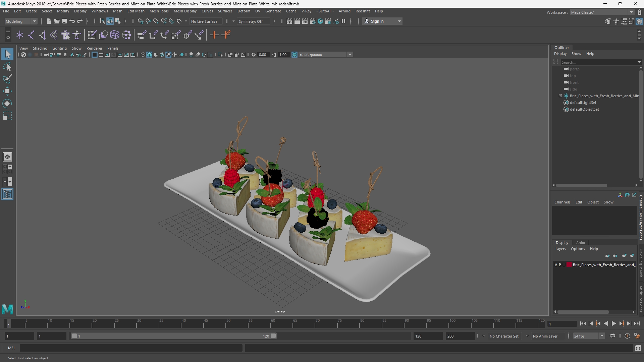Viewport: 644px width, 362px height.
Task: Switch to the Anim layer tab
Action: tap(580, 243)
